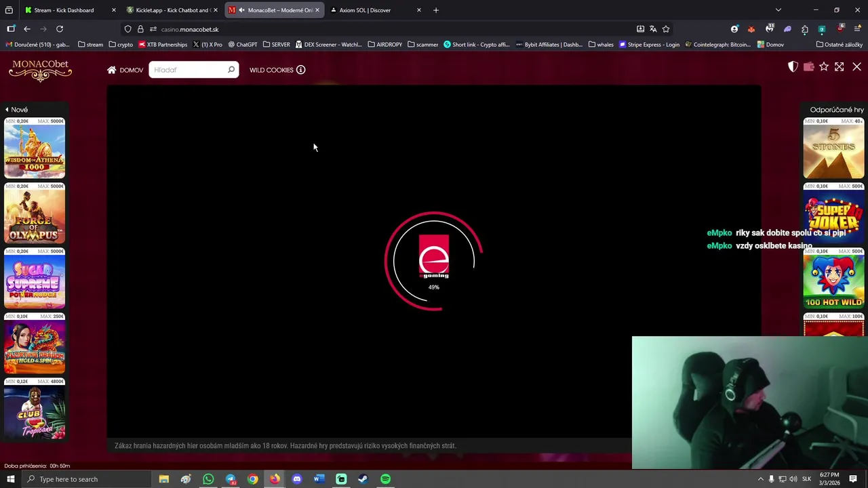
Task: Close the Kicklet.app tab
Action: pyautogui.click(x=216, y=10)
